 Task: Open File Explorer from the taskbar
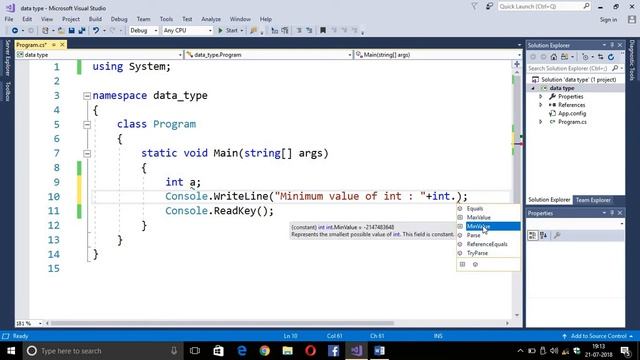tap(288, 351)
